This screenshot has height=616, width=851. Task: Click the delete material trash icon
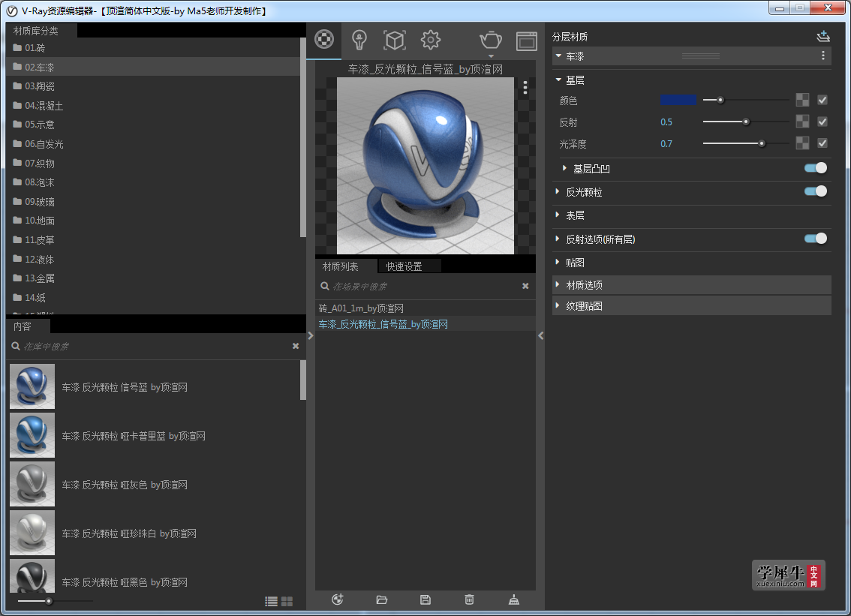click(x=470, y=599)
